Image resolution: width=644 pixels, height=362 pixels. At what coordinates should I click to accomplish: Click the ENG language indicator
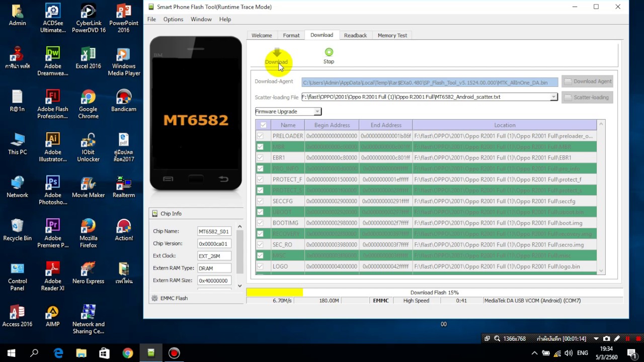click(583, 353)
